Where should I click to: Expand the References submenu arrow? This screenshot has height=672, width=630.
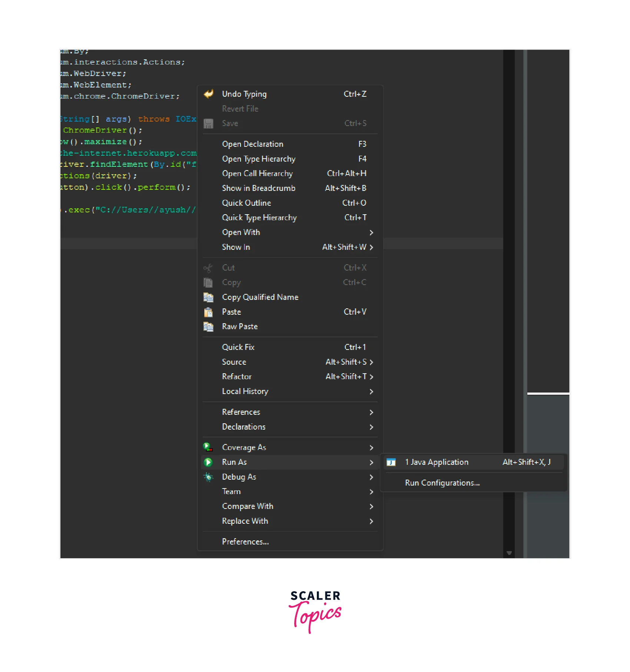(371, 413)
